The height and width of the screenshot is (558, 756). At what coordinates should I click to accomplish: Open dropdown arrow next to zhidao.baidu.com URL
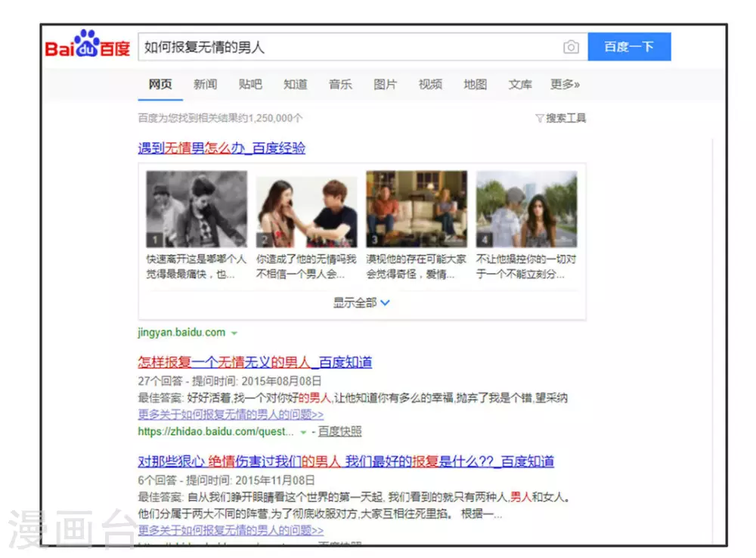[303, 432]
